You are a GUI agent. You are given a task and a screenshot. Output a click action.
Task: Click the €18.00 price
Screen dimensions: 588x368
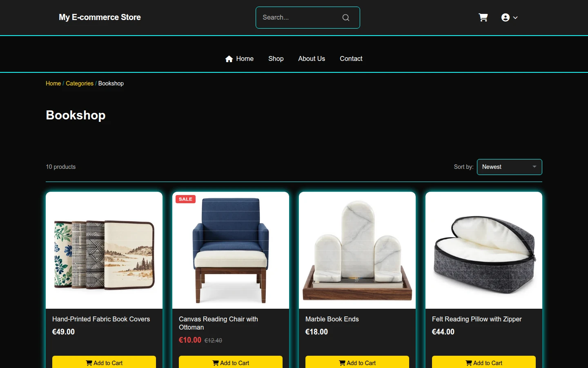[316, 332]
